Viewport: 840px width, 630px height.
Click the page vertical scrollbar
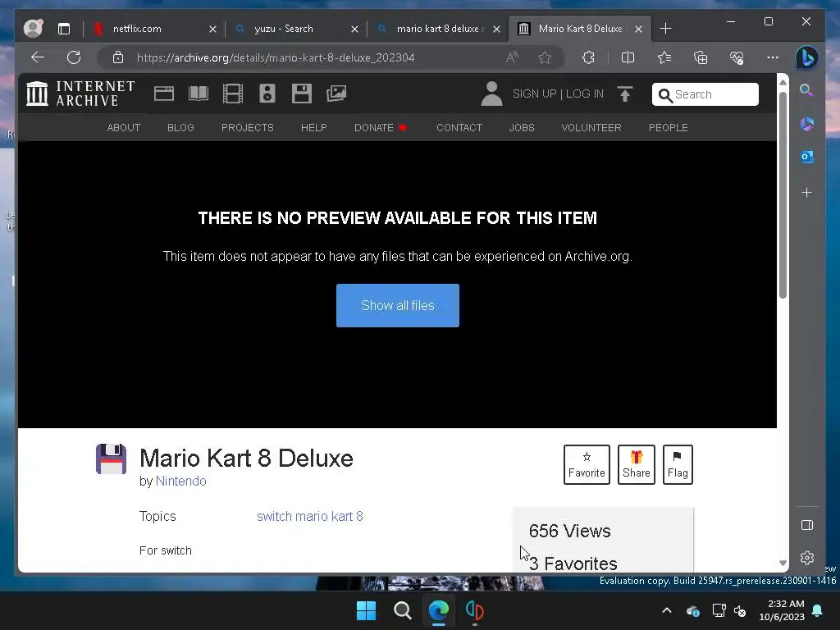pyautogui.click(x=783, y=195)
